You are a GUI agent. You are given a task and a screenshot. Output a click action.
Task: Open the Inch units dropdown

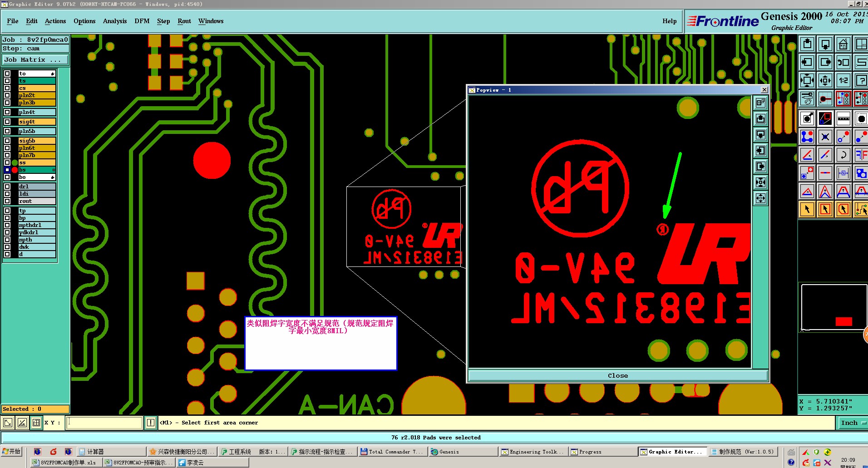(853, 423)
